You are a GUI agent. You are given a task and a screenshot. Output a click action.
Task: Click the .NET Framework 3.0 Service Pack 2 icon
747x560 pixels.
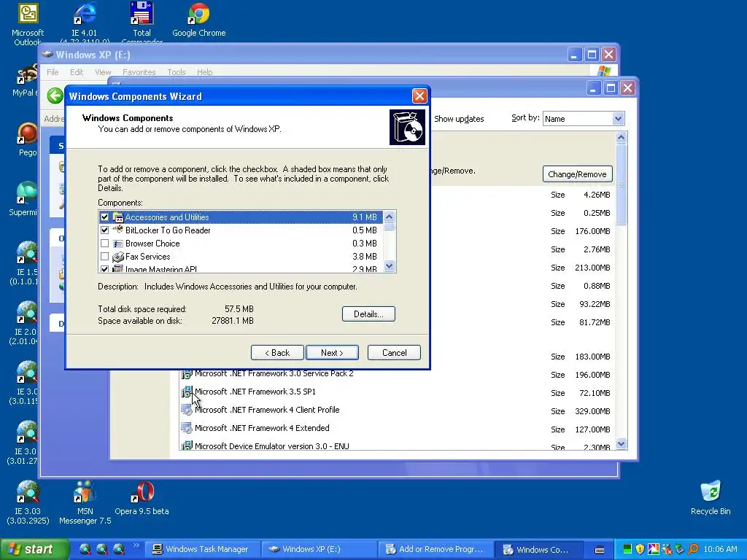click(x=187, y=374)
